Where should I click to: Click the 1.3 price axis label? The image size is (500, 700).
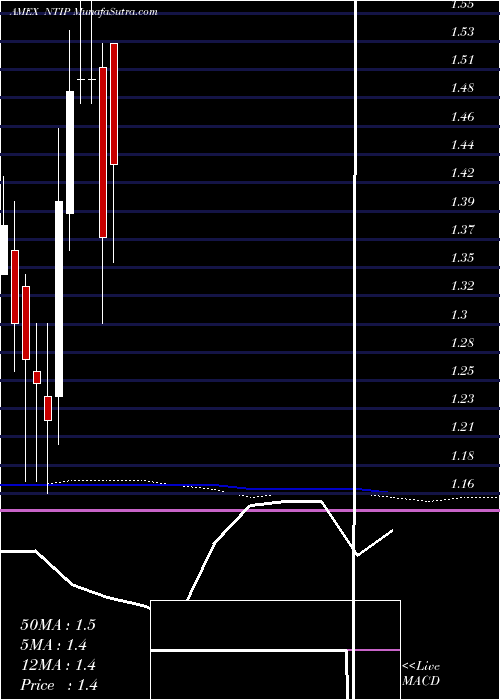pos(459,315)
